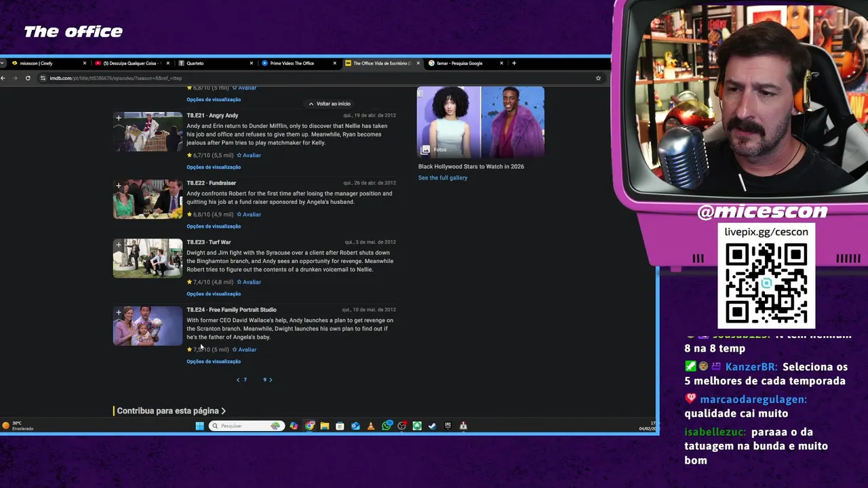Open the T8.E22 Fundraiser title
Image resolution: width=868 pixels, height=488 pixels.
click(211, 183)
